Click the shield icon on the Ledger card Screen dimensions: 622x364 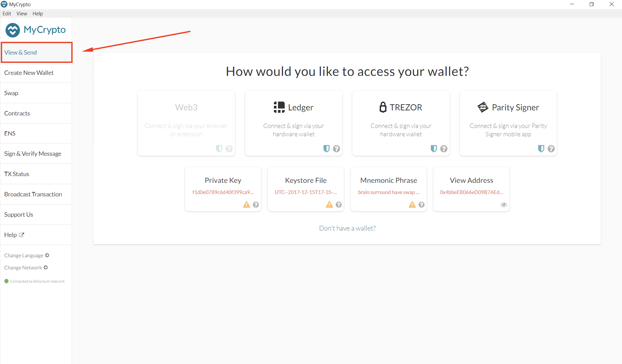tap(326, 148)
